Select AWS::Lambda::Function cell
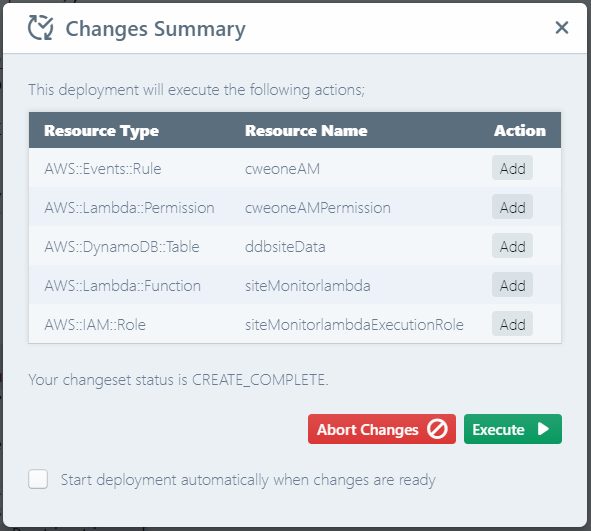The width and height of the screenshot is (591, 531). pos(122,286)
